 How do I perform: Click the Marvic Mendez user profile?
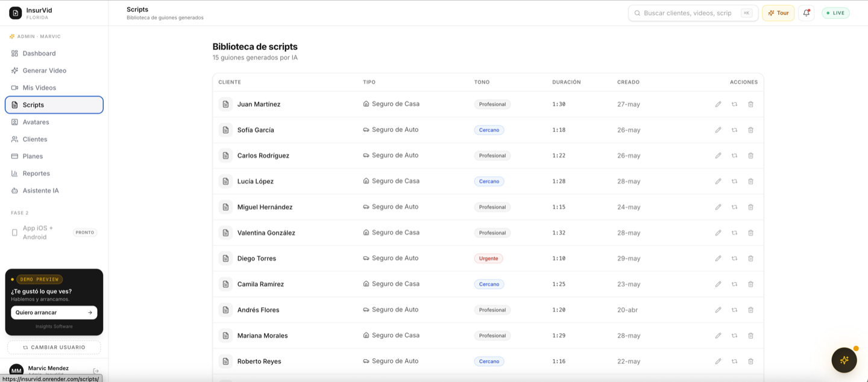pos(48,371)
